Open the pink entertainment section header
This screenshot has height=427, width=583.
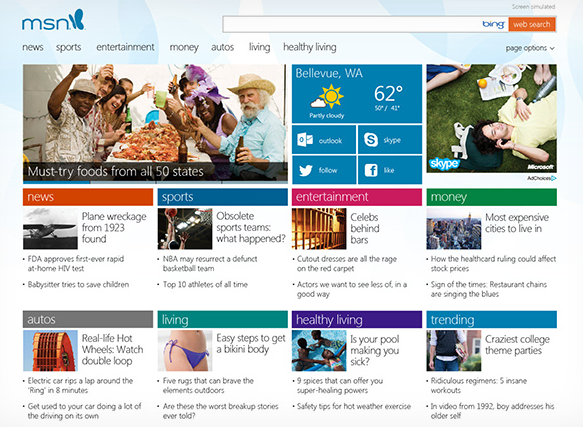pyautogui.click(x=357, y=197)
